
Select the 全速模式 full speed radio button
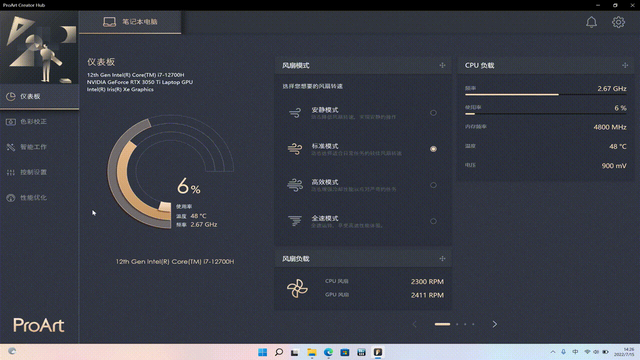tap(433, 221)
